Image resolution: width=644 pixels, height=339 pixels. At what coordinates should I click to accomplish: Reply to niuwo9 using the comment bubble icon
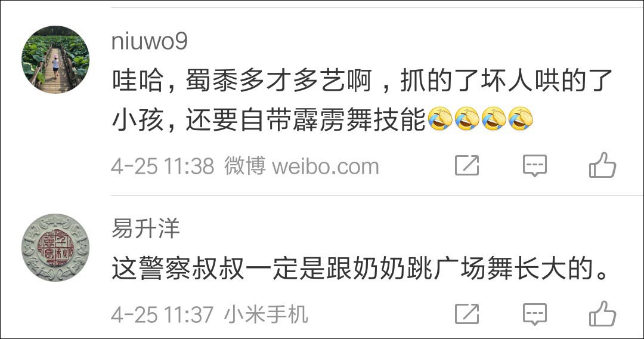point(535,165)
